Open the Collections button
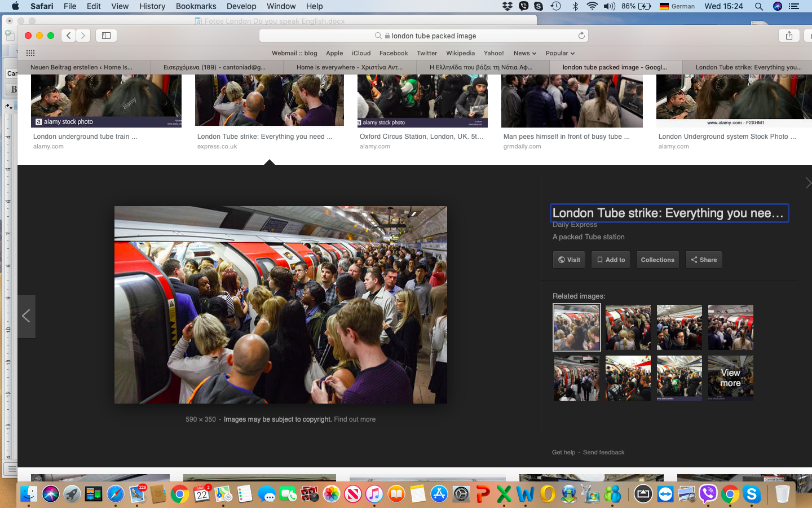Viewport: 812px width, 508px height. pos(657,260)
